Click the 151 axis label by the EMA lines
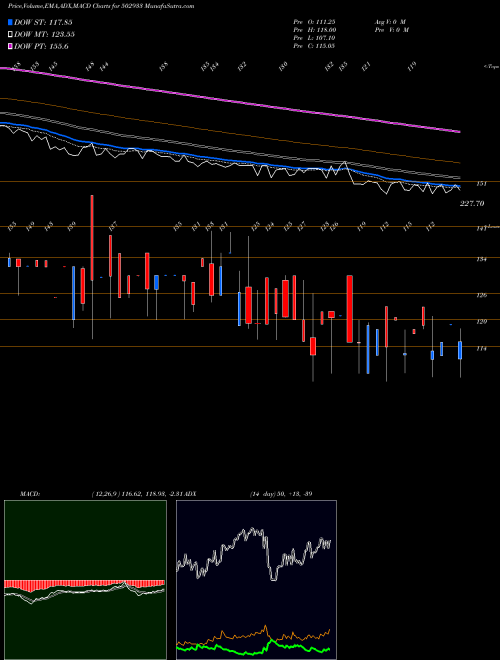The height and width of the screenshot is (660, 500). coord(481,184)
